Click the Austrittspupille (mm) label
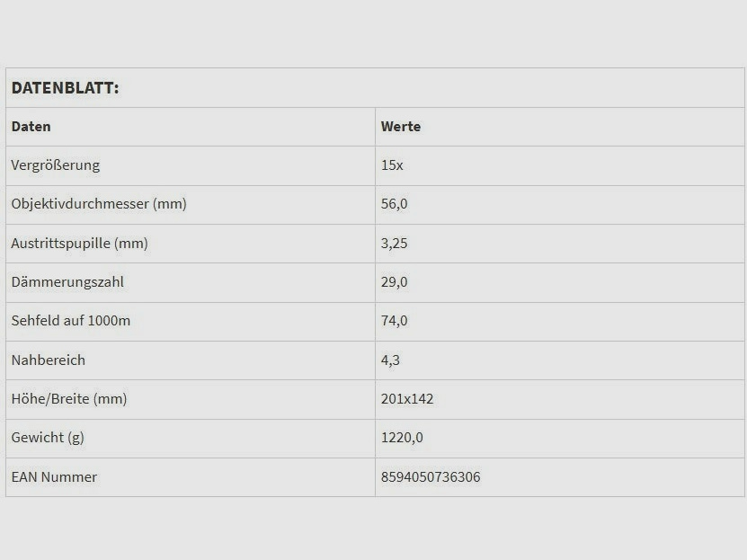The height and width of the screenshot is (560, 747). 79,244
